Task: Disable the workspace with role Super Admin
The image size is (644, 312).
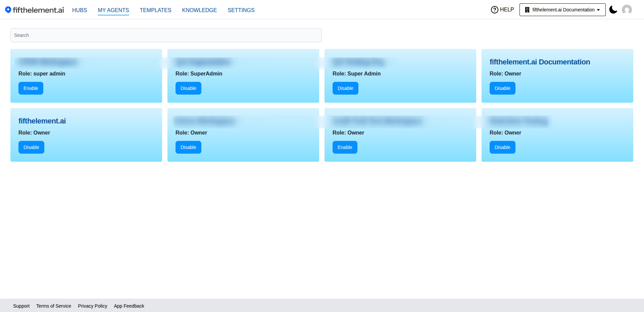Action: pyautogui.click(x=345, y=88)
